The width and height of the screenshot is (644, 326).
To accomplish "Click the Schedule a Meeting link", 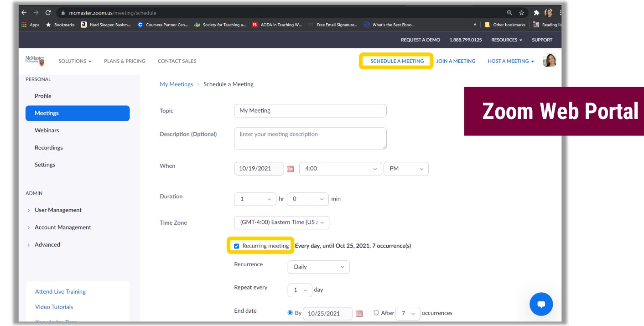I will point(397,61).
